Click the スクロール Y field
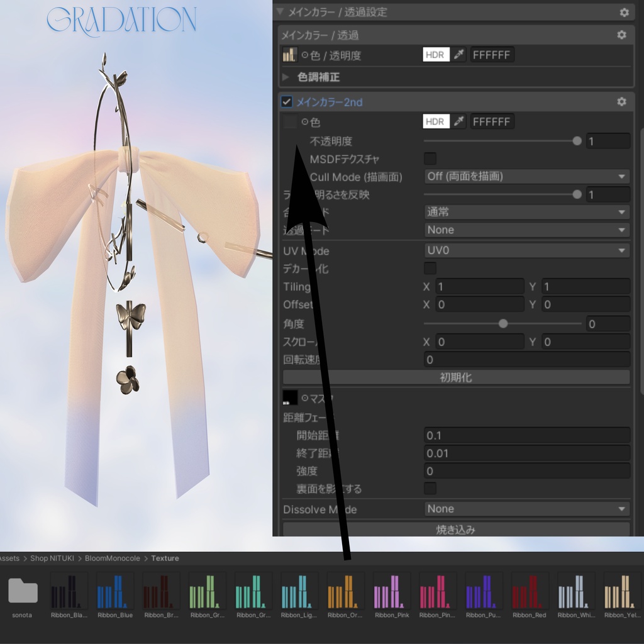This screenshot has width=644, height=644. click(x=586, y=341)
